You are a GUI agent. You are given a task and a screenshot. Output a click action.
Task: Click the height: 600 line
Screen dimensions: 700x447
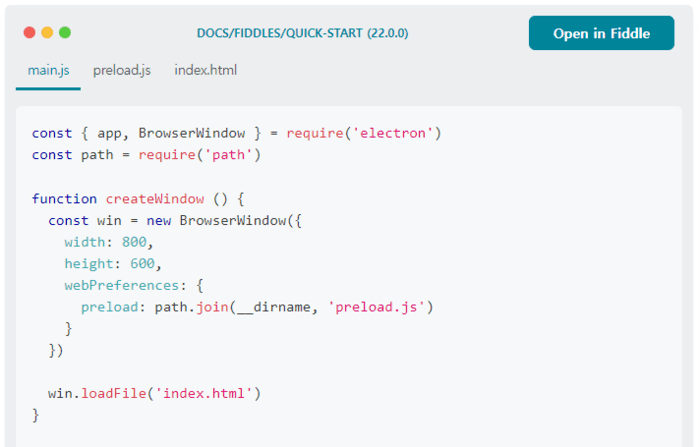click(113, 264)
